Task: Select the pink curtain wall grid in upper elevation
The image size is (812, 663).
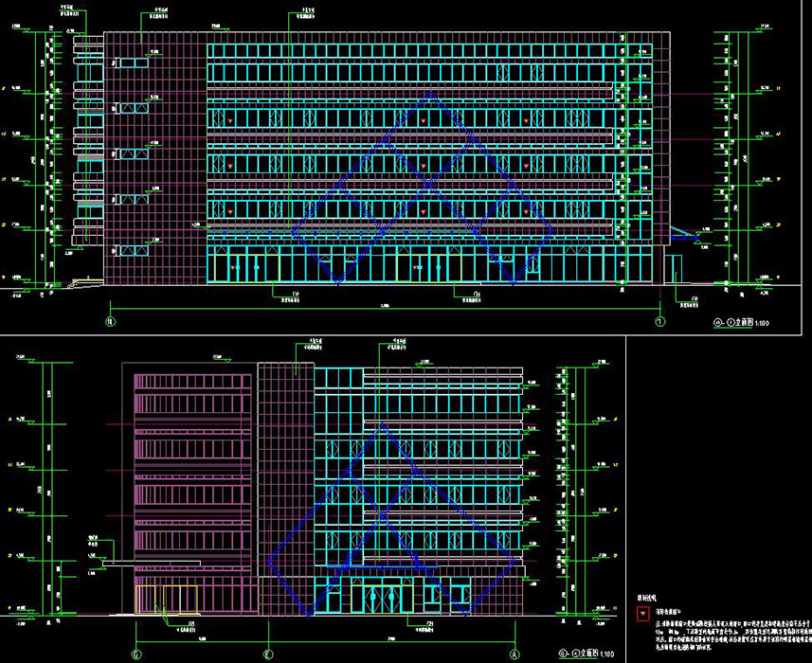Action: point(152,156)
